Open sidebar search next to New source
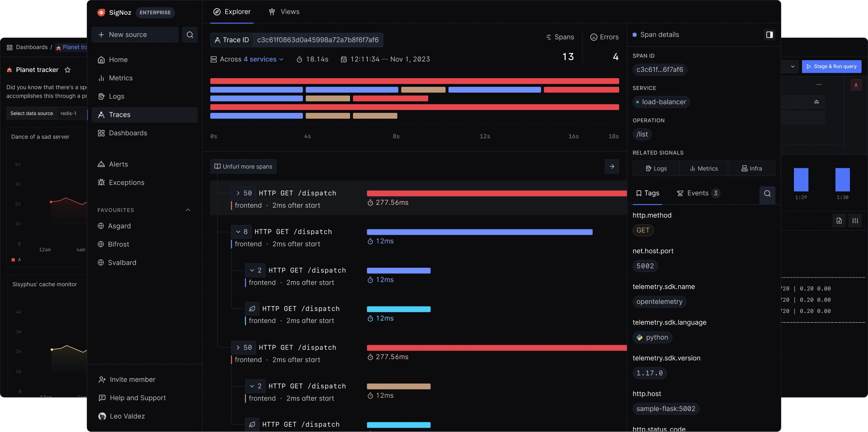This screenshot has width=868, height=432. point(190,35)
